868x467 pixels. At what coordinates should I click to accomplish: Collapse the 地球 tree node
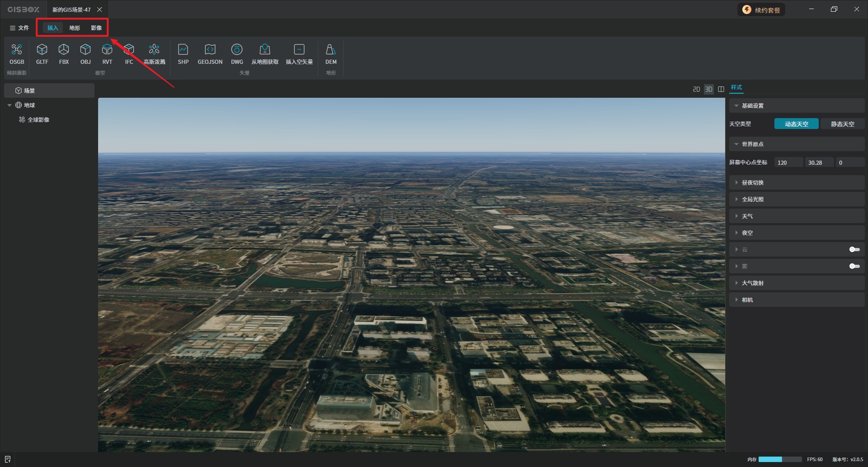[9, 105]
